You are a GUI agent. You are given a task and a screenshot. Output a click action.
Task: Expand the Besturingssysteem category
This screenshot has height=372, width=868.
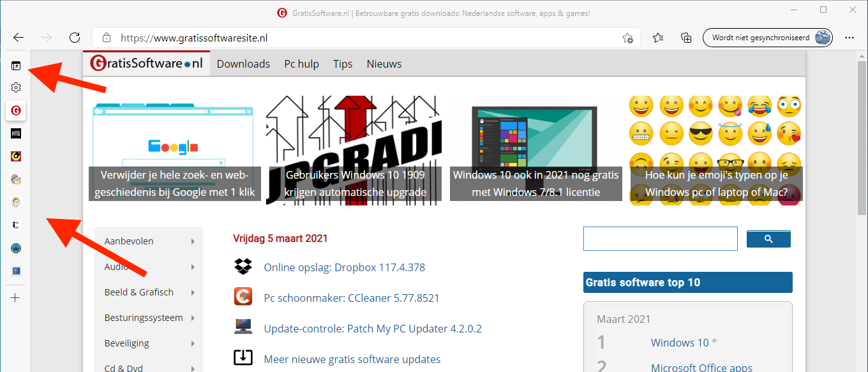pos(192,318)
